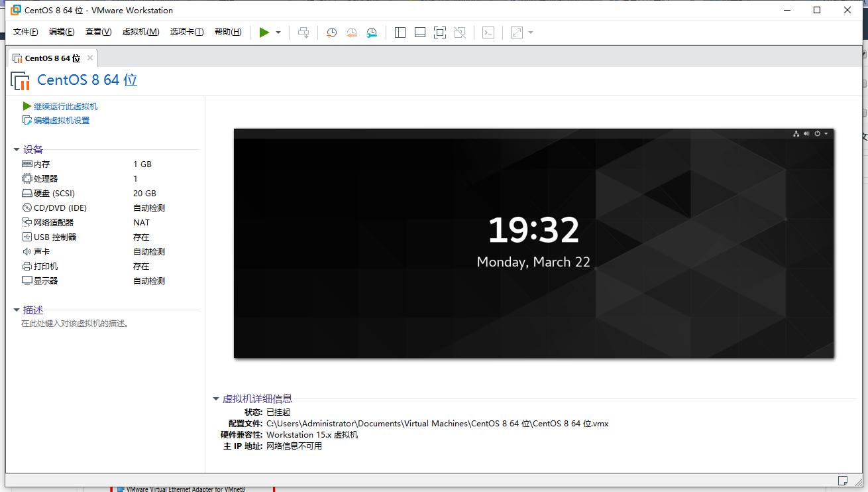Select the CD/DVD (IDE) device row
This screenshot has width=868, height=492.
109,208
